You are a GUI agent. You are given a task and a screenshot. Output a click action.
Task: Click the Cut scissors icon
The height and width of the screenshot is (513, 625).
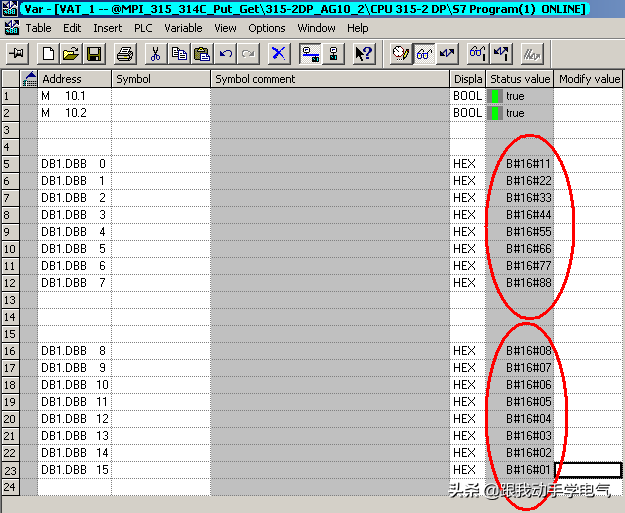point(155,53)
